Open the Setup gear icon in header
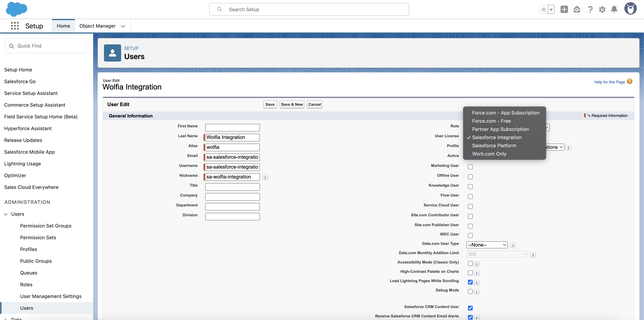This screenshot has height=320, width=644. pos(602,9)
